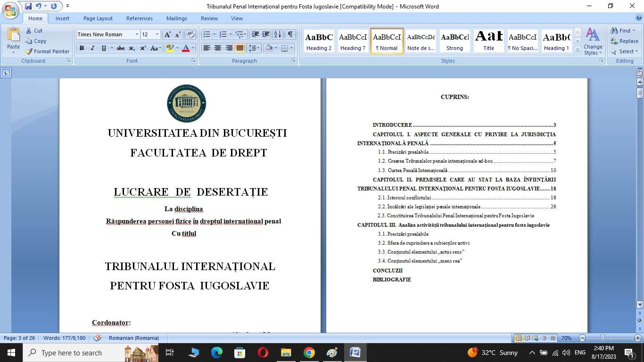This screenshot has width=644, height=362.
Task: Click the Sort icon in Paragraph group
Action: [x=278, y=34]
